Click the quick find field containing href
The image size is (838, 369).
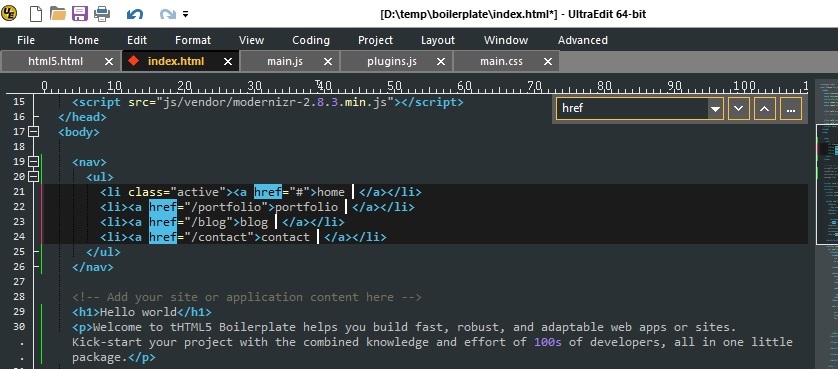tap(632, 109)
